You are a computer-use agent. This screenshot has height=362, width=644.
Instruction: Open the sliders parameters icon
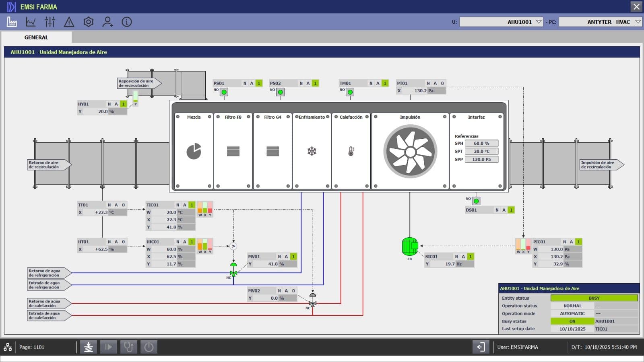pyautogui.click(x=50, y=22)
